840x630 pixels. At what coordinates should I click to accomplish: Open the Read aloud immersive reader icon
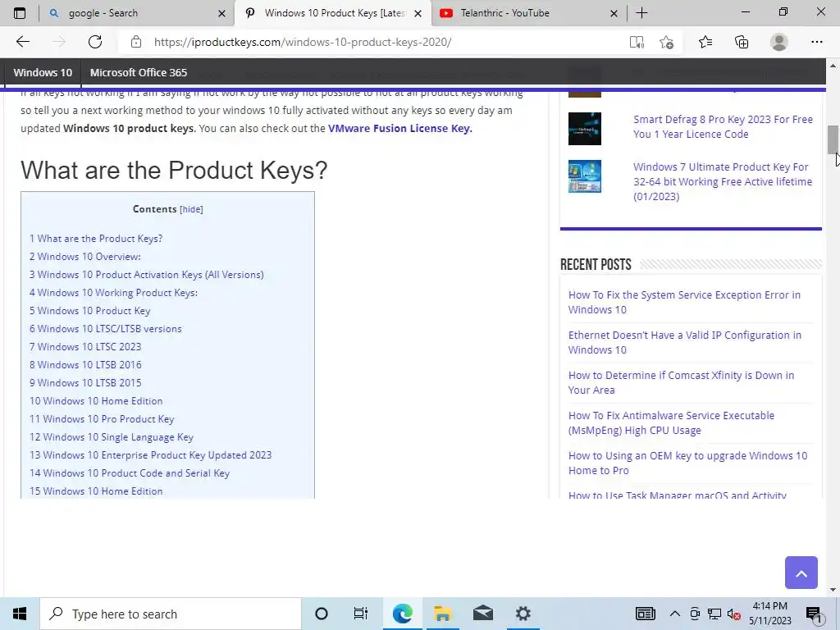point(637,42)
